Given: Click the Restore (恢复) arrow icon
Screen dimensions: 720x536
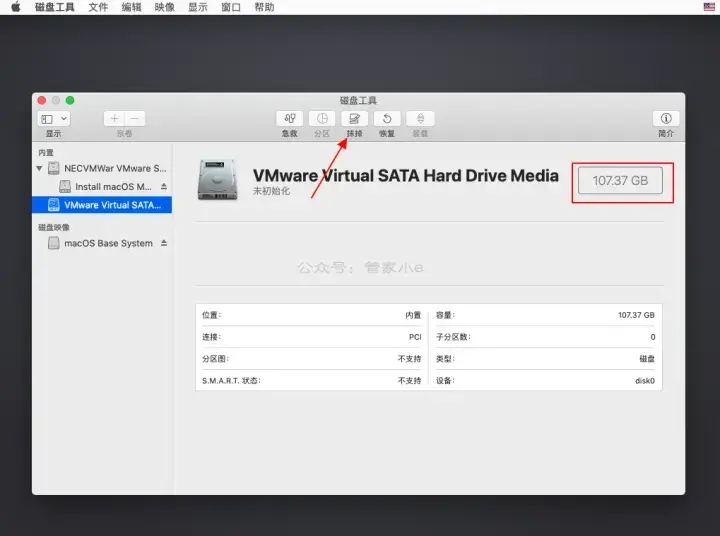Looking at the screenshot, I should [387, 119].
